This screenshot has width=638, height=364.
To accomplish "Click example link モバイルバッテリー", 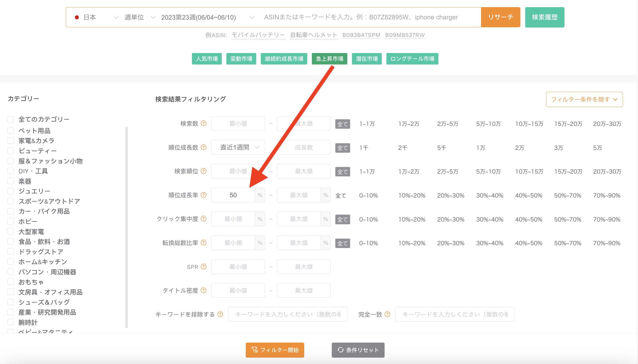I will point(258,35).
